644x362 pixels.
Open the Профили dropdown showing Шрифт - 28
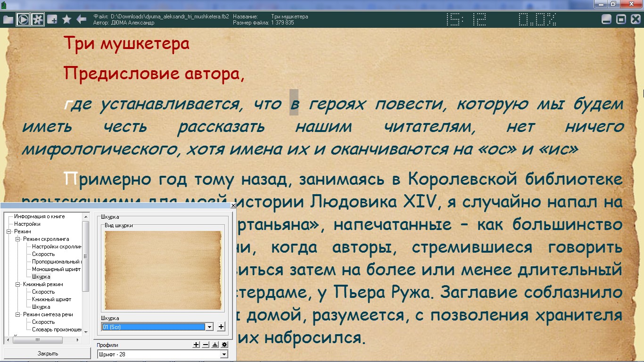point(224,354)
